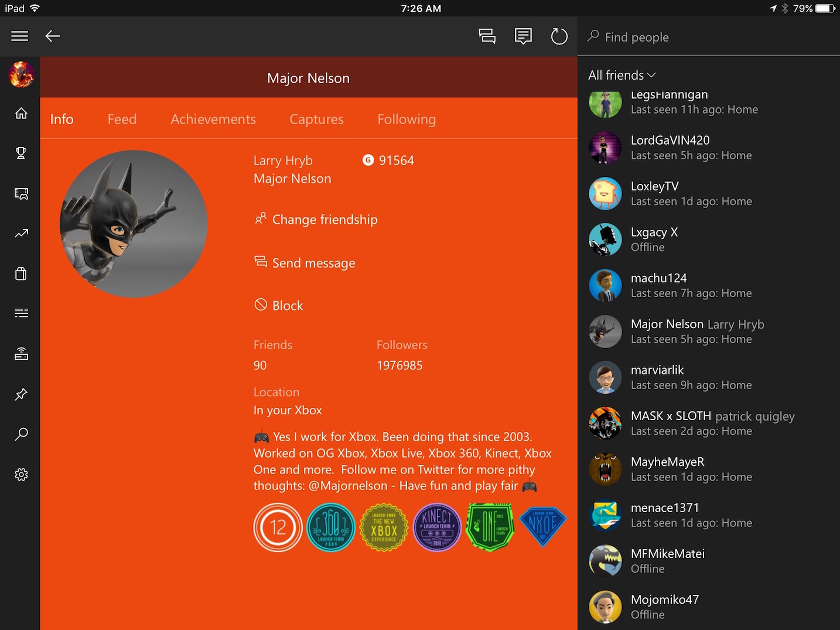Click location text In your Xbox
The image size is (840, 630).
[x=288, y=410]
